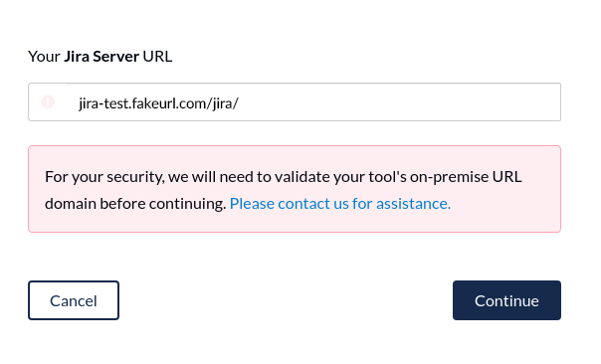Cancel the Jira Server setup
This screenshot has height=364, width=601.
coord(74,300)
